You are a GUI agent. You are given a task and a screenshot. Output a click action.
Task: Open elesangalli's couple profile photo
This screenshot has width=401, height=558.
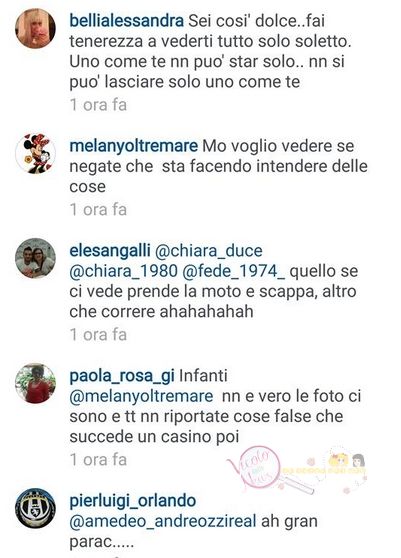[x=35, y=258]
